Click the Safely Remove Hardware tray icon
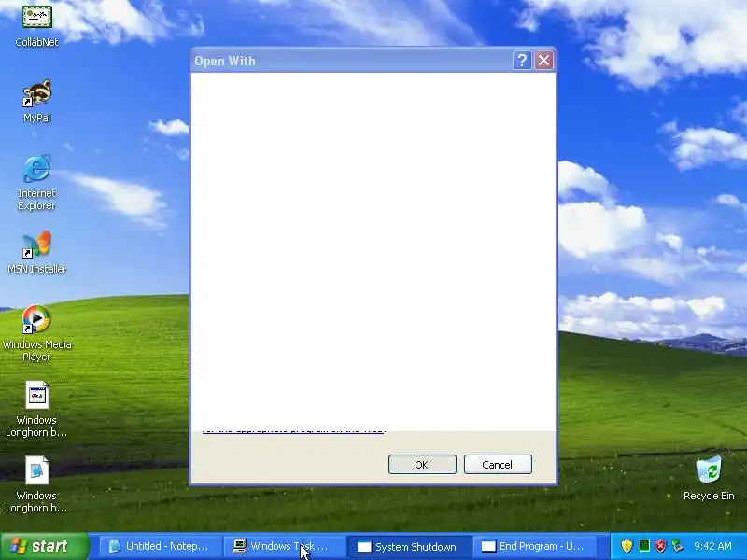 [677, 546]
